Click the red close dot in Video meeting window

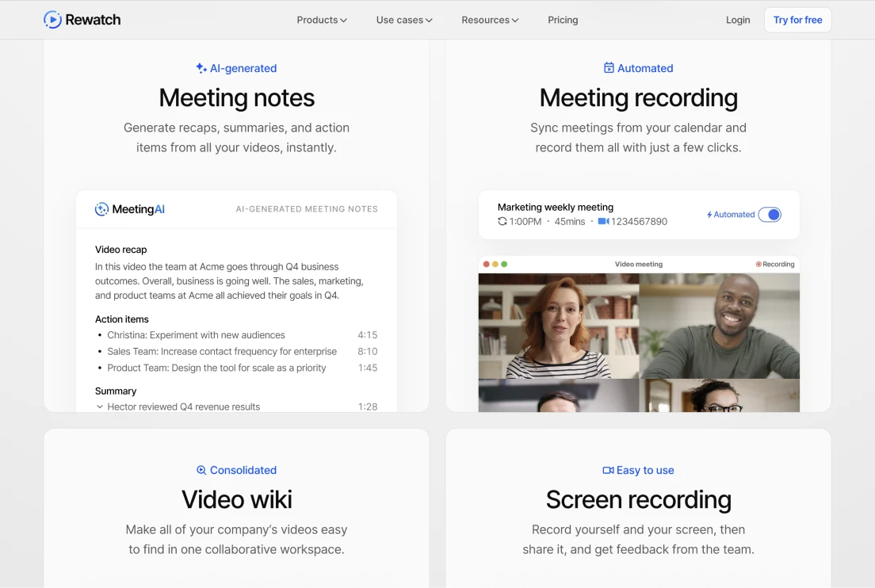pyautogui.click(x=486, y=265)
